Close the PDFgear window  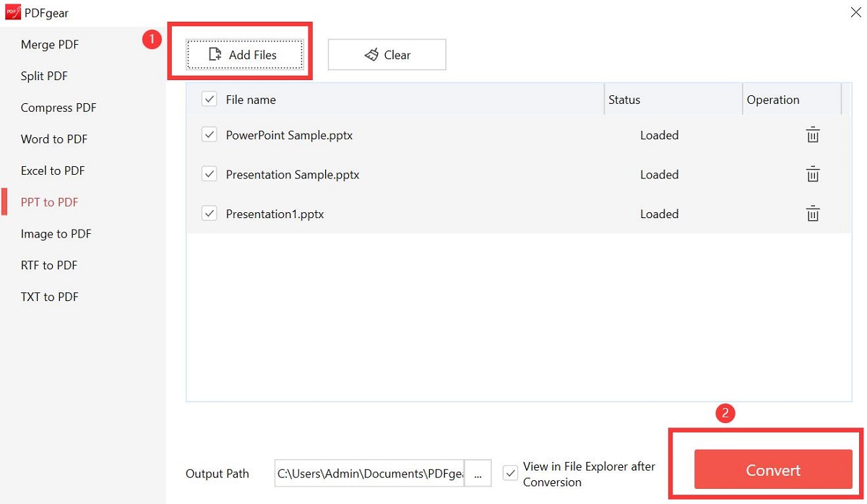[x=856, y=12]
